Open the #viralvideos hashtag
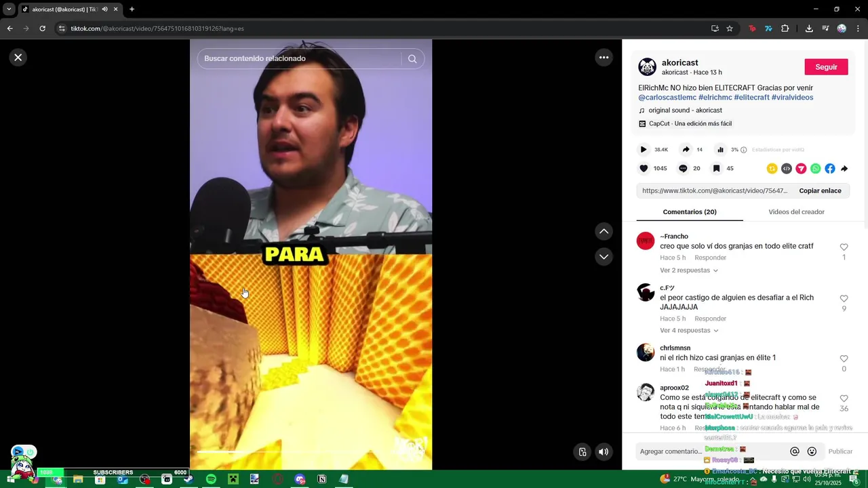This screenshot has width=868, height=488. point(792,98)
